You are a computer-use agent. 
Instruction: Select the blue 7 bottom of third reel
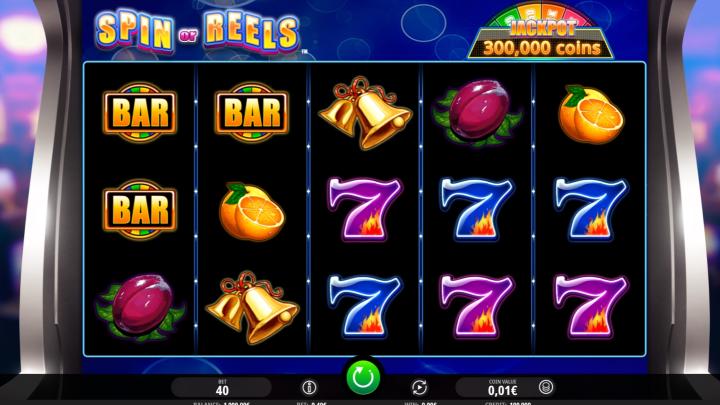(x=365, y=307)
